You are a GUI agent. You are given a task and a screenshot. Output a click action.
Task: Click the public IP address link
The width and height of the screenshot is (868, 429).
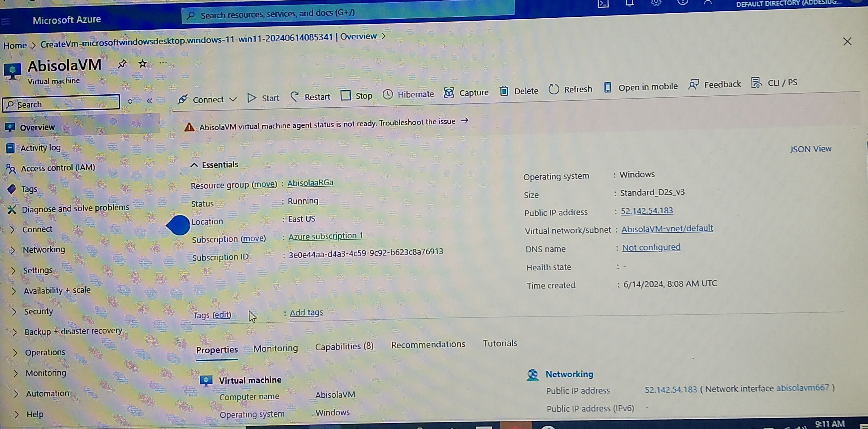(647, 211)
